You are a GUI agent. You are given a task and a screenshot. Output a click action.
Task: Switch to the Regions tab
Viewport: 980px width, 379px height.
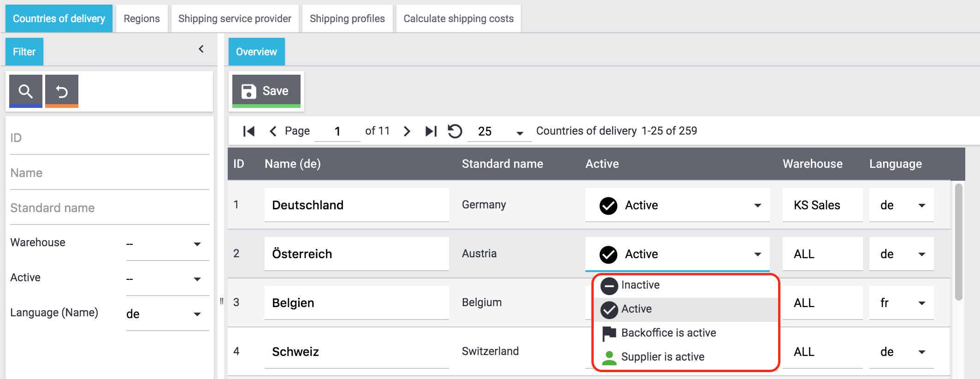(142, 18)
